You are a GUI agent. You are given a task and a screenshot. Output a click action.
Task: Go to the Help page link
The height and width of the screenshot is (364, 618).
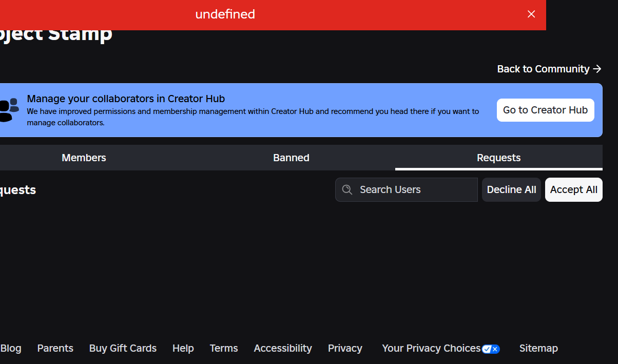(183, 348)
